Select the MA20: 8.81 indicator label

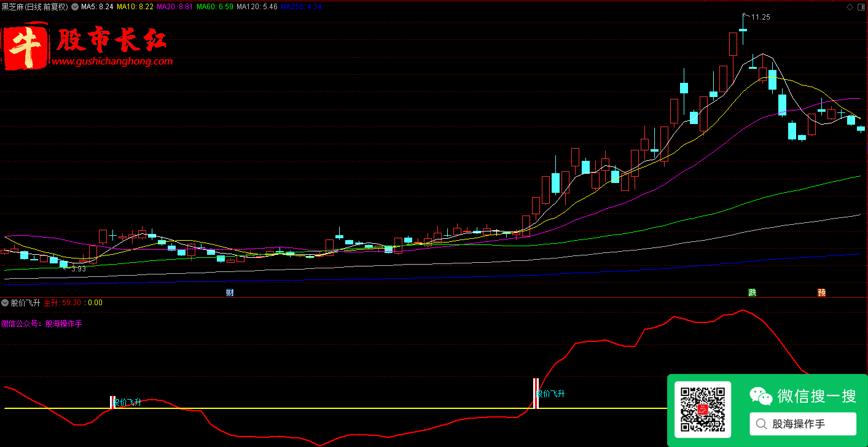175,7
